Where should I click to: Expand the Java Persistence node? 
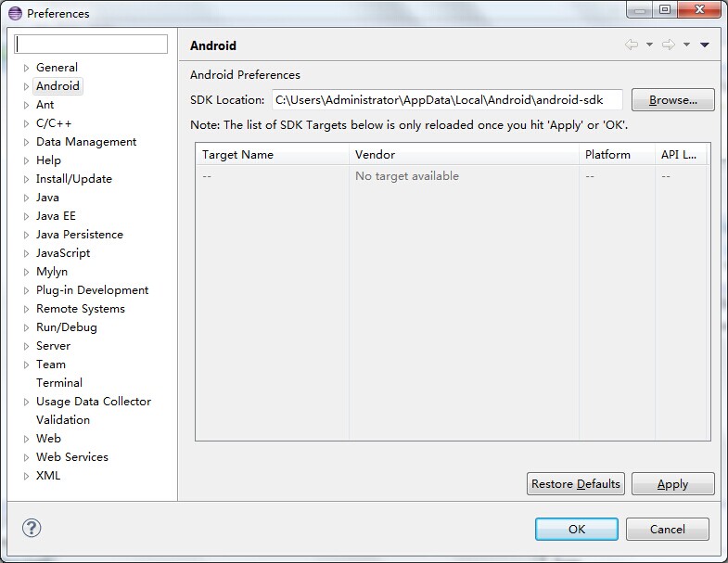click(27, 235)
